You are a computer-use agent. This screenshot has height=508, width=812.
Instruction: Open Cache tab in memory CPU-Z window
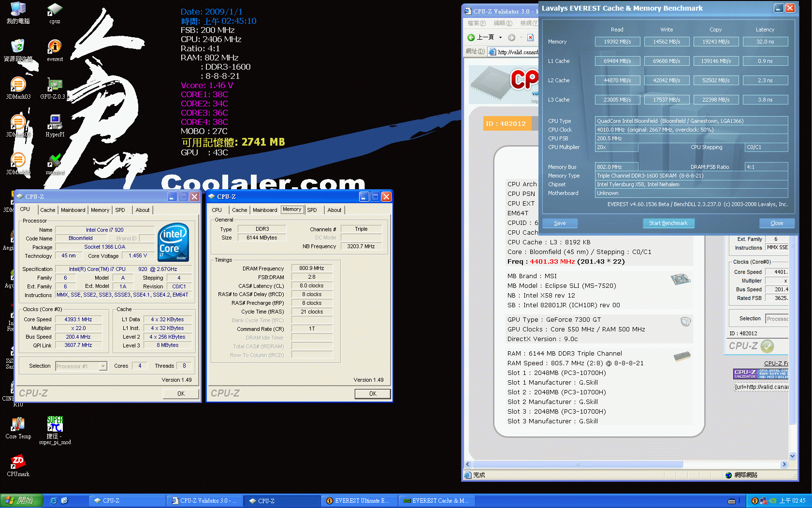click(x=239, y=210)
